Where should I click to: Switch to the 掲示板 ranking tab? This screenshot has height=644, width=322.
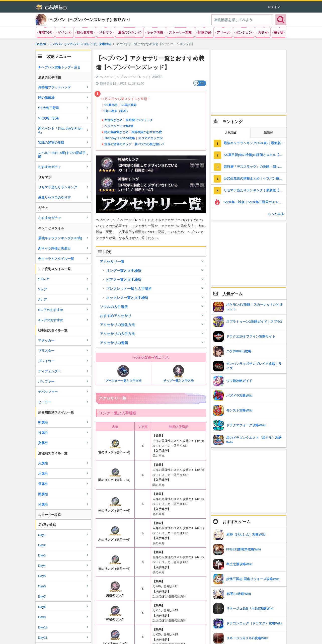(268, 133)
